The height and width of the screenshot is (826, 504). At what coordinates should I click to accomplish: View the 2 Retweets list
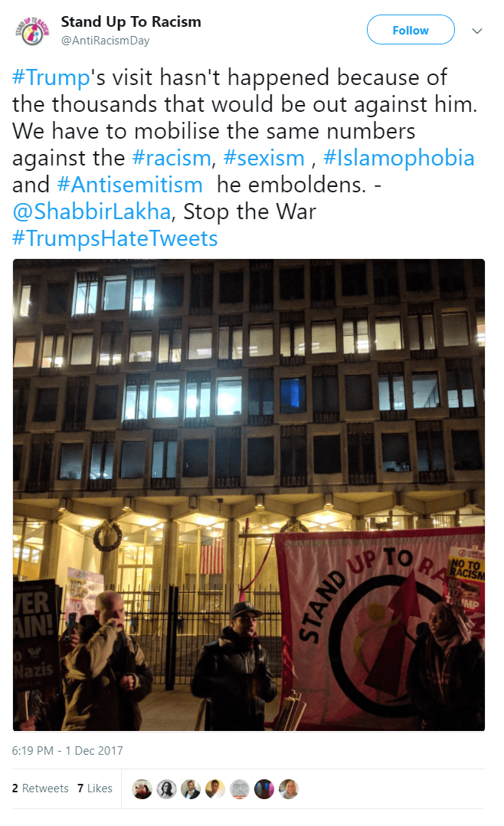pos(40,788)
